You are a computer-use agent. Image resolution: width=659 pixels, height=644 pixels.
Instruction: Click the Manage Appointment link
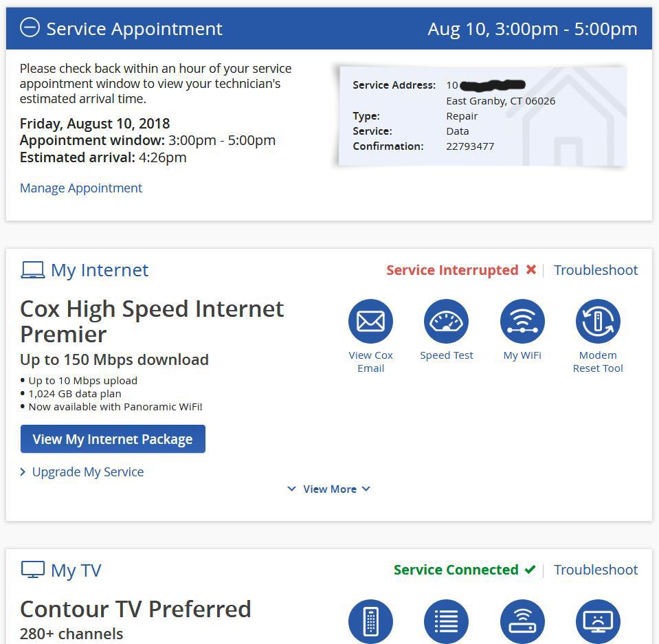pyautogui.click(x=81, y=188)
